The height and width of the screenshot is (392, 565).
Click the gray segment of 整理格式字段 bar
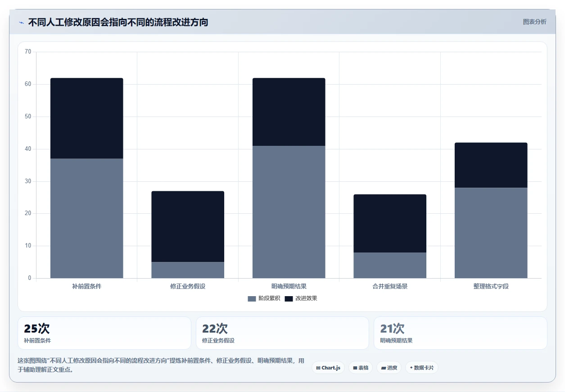point(491,233)
